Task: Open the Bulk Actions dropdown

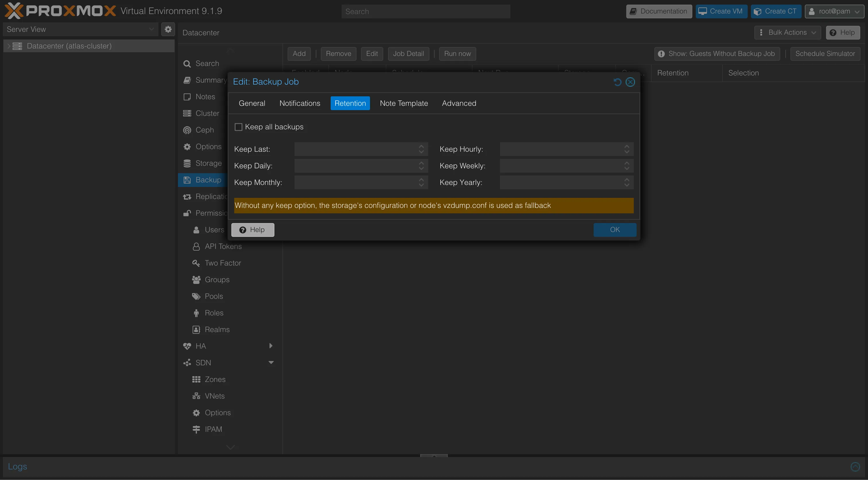Action: click(x=787, y=33)
